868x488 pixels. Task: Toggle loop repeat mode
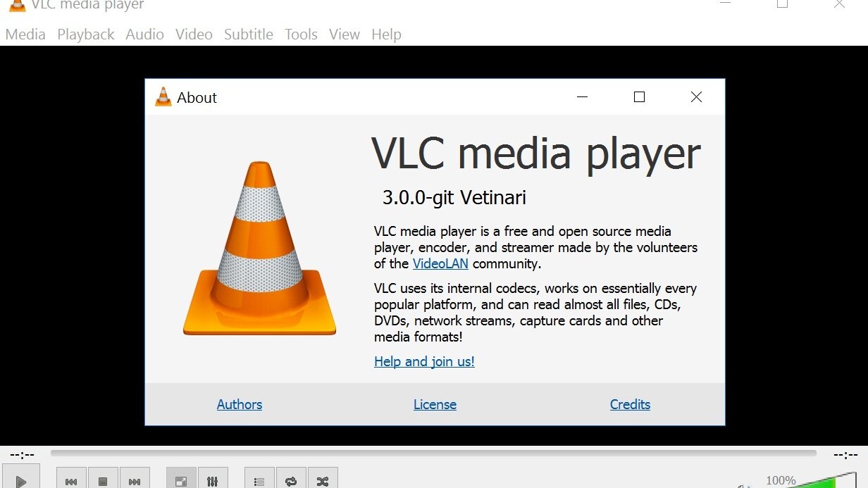(x=291, y=481)
